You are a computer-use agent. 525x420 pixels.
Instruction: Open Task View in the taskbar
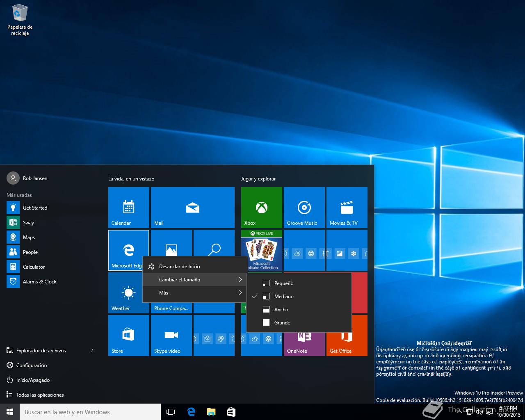(x=171, y=412)
